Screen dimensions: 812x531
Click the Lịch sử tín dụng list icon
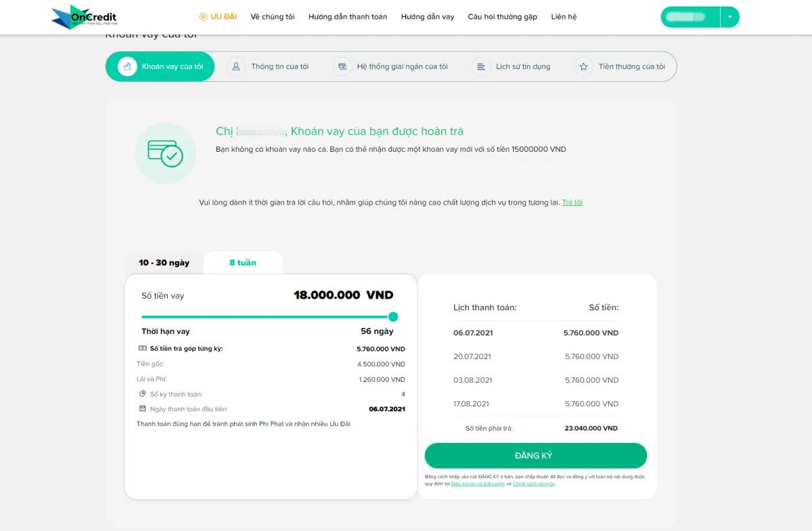pyautogui.click(x=481, y=66)
